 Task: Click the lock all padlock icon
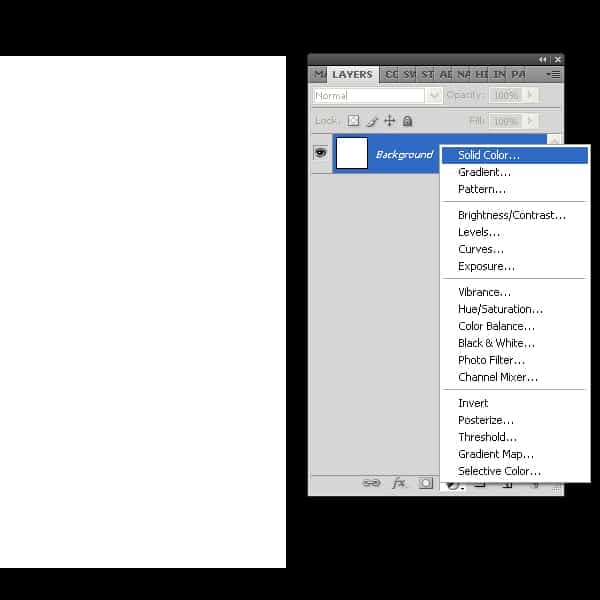click(408, 121)
